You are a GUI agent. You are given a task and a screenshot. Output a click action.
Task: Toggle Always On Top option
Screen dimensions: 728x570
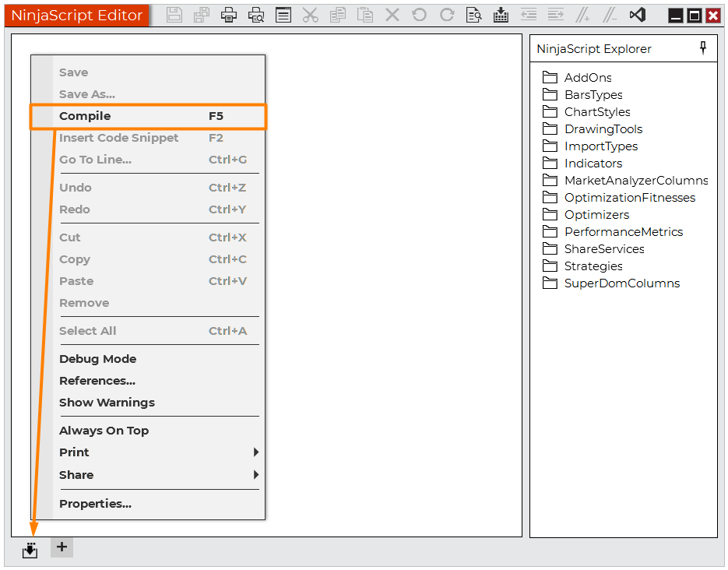click(x=104, y=431)
